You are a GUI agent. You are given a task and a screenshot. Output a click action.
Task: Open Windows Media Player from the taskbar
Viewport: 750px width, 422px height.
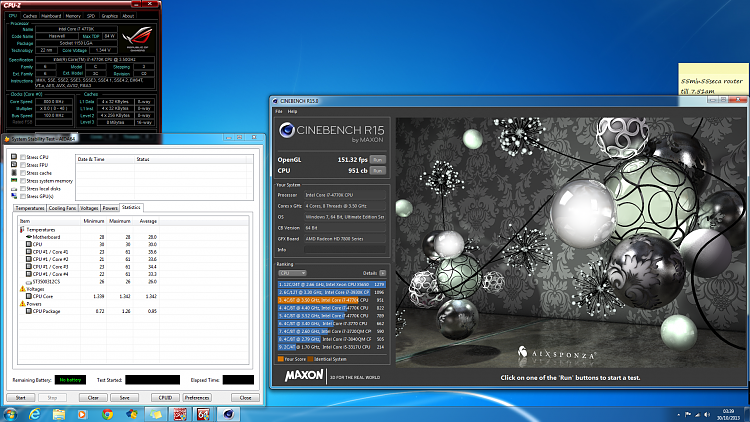(82, 414)
